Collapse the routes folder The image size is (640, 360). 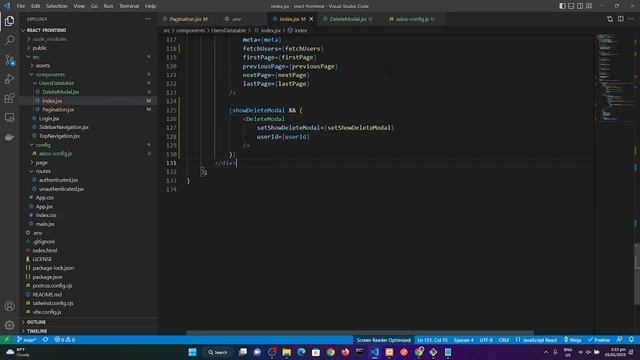pos(43,171)
